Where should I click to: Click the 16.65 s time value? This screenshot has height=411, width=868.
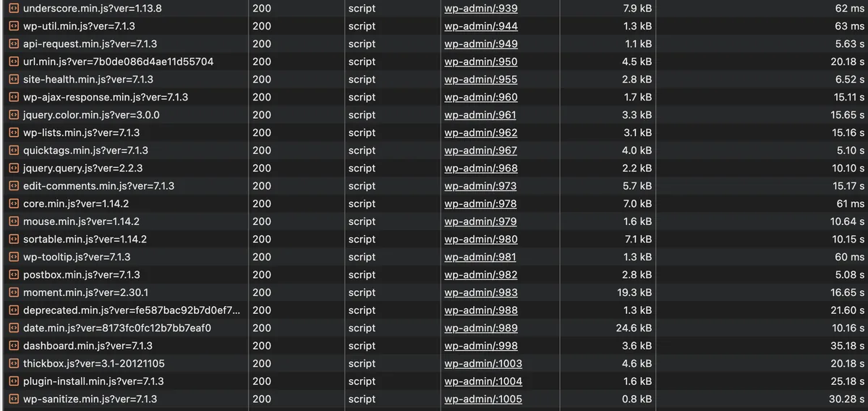[847, 293]
